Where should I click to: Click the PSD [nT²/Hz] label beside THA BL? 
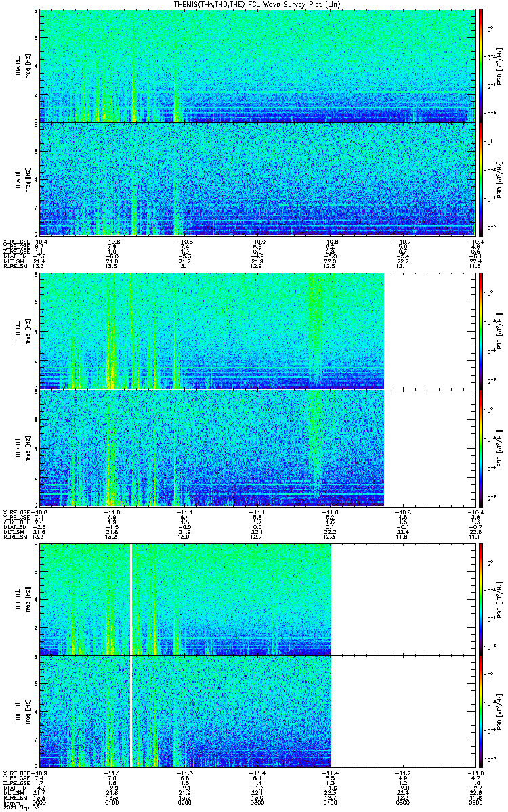[x=499, y=66]
